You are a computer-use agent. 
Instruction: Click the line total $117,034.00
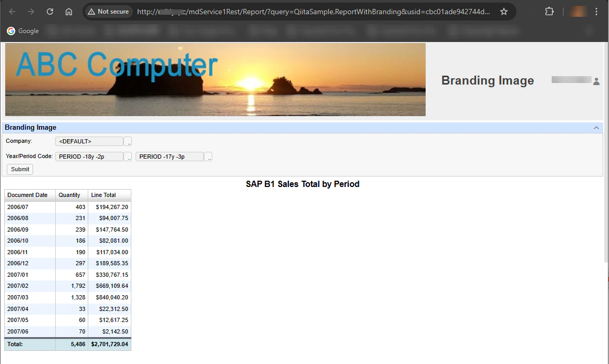(112, 252)
